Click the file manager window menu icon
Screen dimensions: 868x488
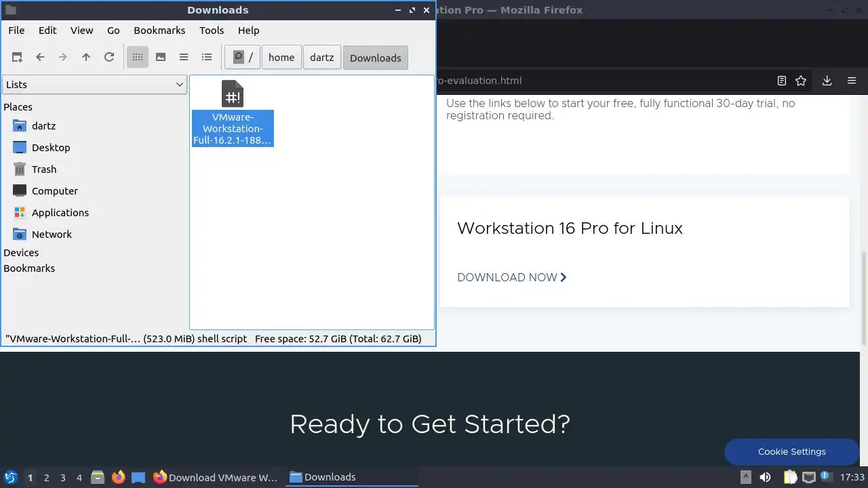coord(10,10)
